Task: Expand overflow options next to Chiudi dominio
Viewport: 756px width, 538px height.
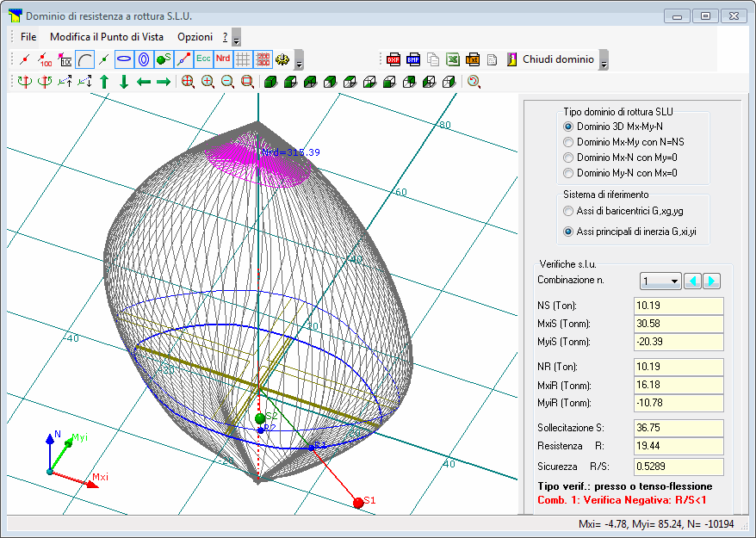Action: click(x=604, y=62)
